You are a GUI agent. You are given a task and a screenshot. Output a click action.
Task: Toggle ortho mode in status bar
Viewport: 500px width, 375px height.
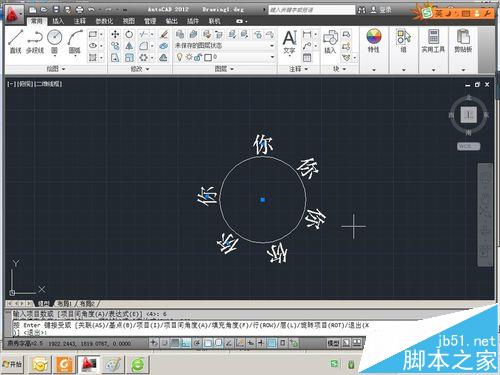coord(186,343)
